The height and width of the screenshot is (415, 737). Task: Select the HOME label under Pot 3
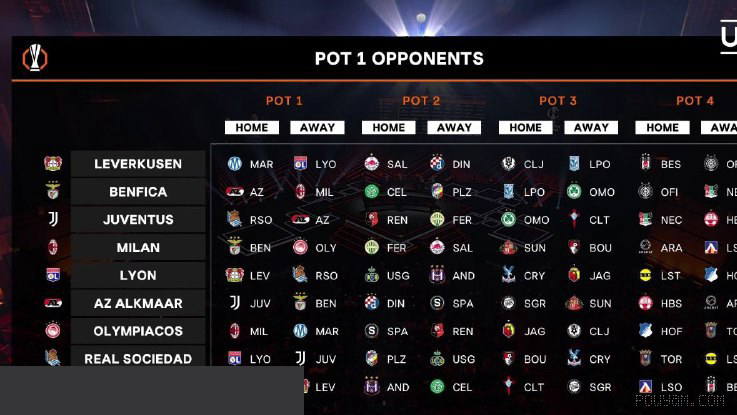[x=525, y=127]
